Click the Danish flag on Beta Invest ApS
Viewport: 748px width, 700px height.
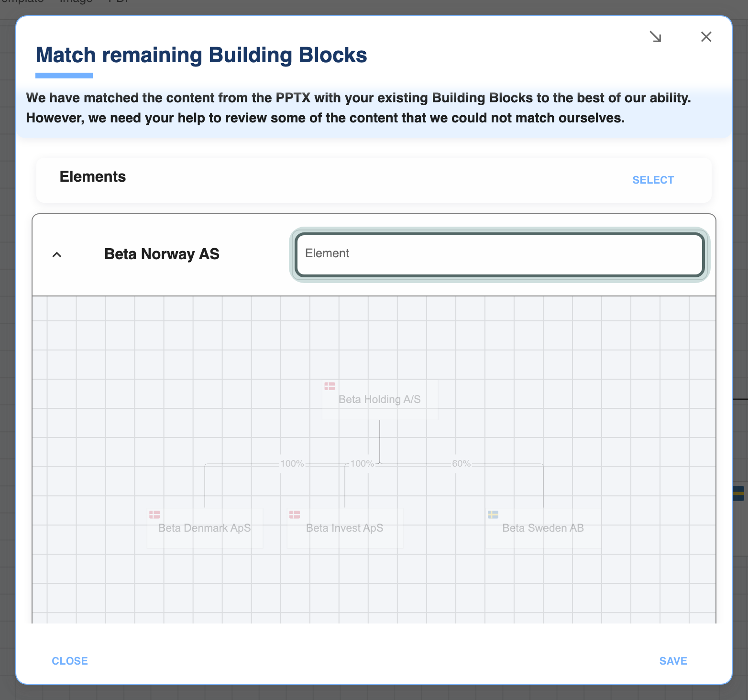[295, 514]
